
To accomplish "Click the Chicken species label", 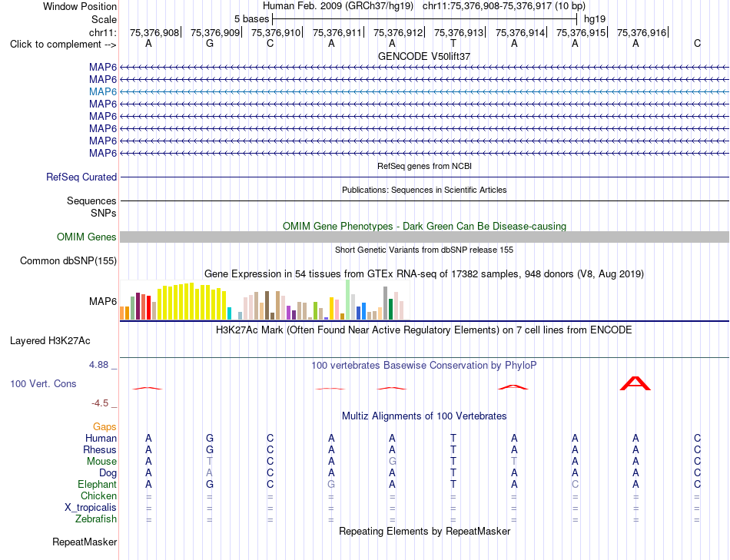I will pos(98,495).
